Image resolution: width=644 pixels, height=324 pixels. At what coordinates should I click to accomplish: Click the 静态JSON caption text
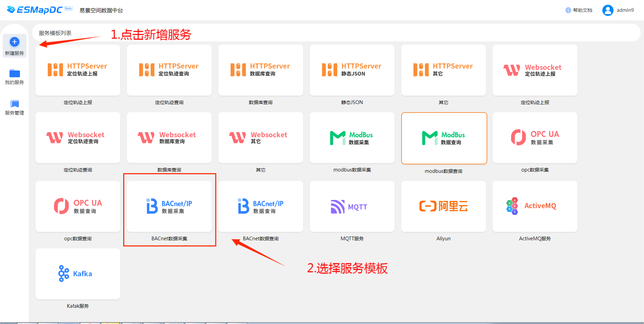(352, 102)
